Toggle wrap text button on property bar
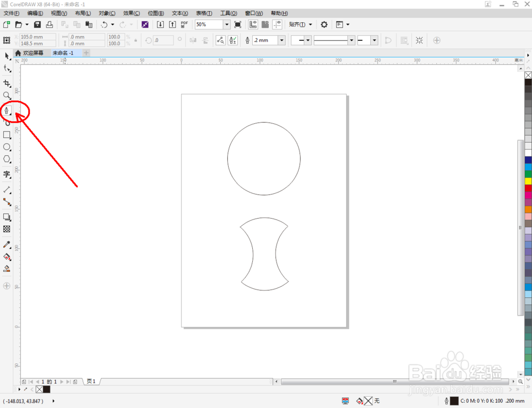 [404, 40]
